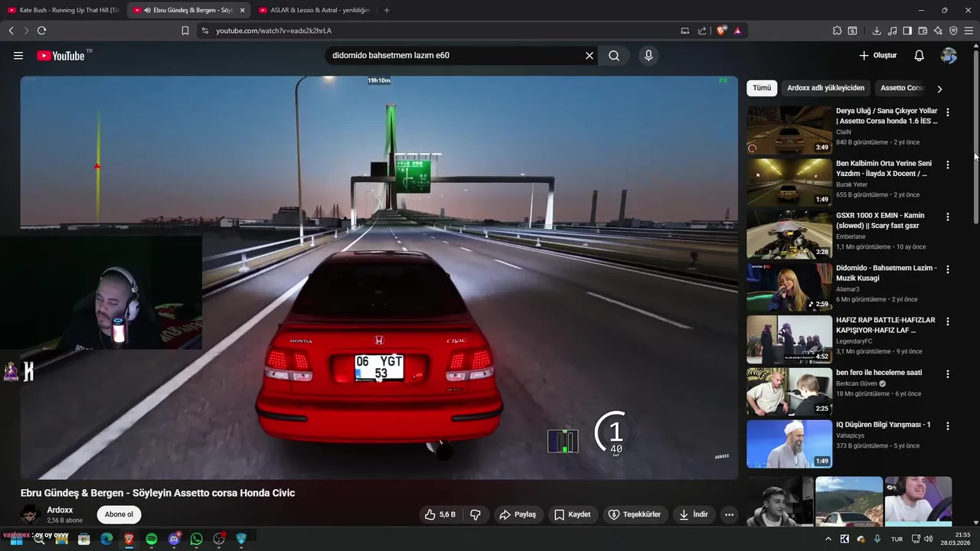Open a new browser tab with plus
The width and height of the screenshot is (980, 551).
coord(387,10)
